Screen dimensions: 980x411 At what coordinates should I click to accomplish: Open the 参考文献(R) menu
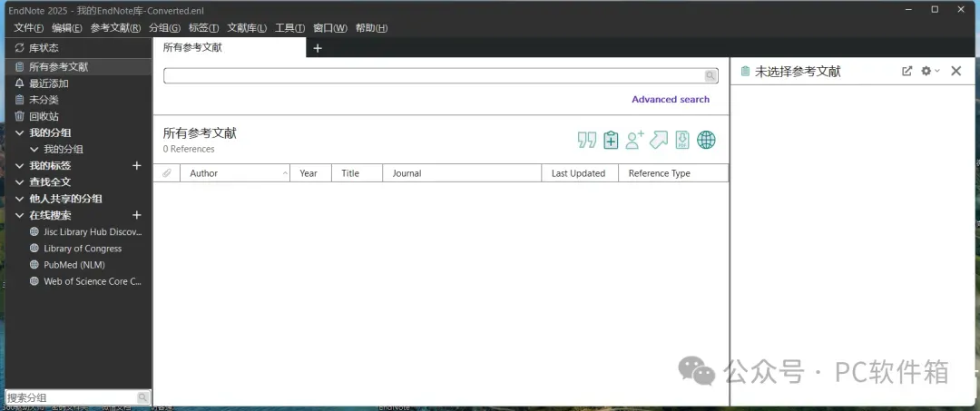tap(115, 28)
